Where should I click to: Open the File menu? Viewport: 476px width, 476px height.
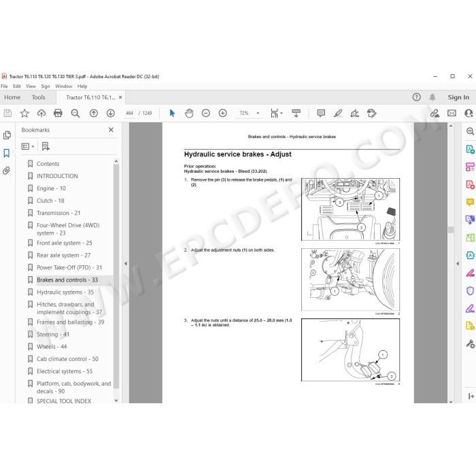click(x=4, y=86)
